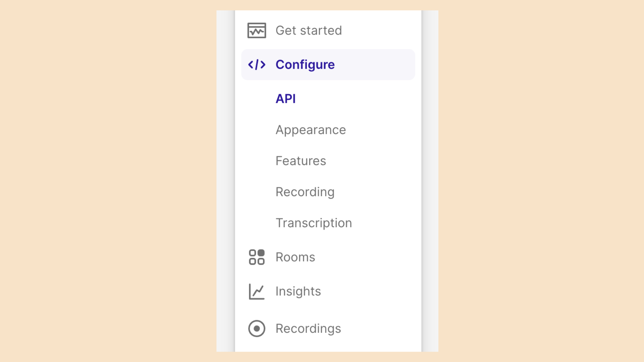Open Recording configuration settings
Screen dimensions: 644x362
(x=305, y=192)
